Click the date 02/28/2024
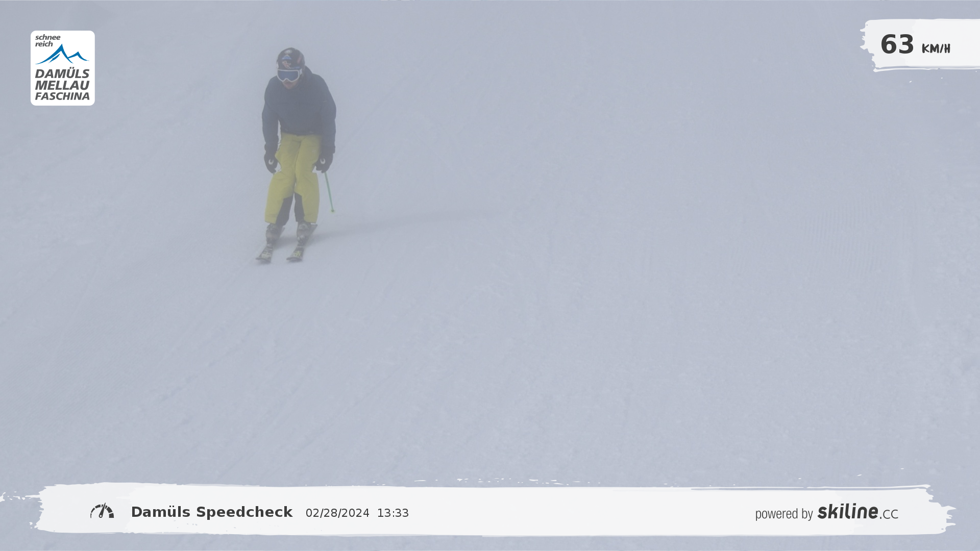The image size is (980, 551). [x=337, y=513]
